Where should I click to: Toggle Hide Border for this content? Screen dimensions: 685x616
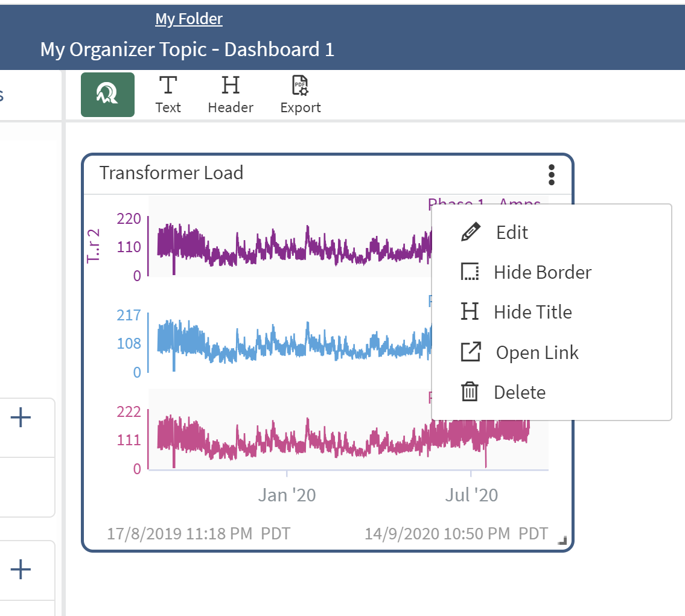tap(542, 272)
